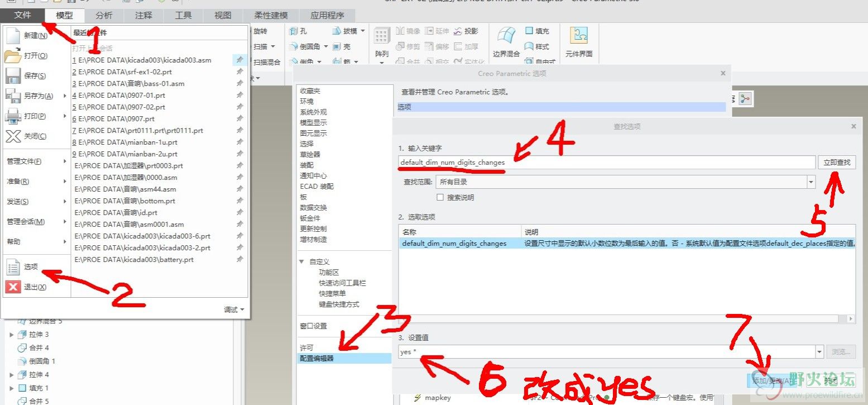Expand the 另存为(A) submenu

[65, 96]
